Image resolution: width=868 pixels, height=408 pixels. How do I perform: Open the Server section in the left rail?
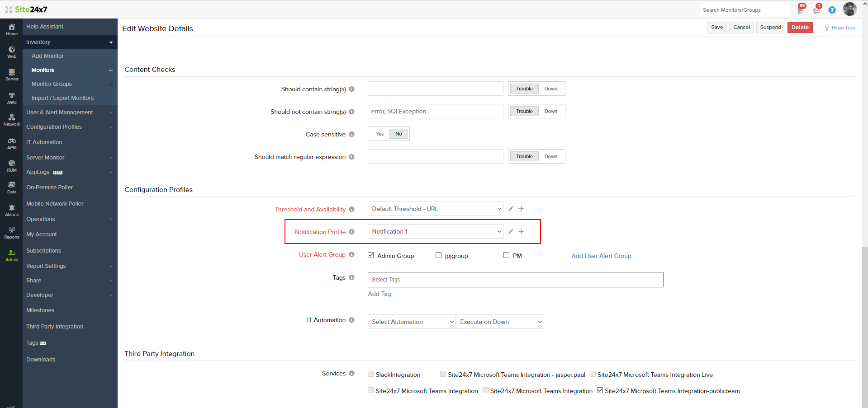point(11,74)
